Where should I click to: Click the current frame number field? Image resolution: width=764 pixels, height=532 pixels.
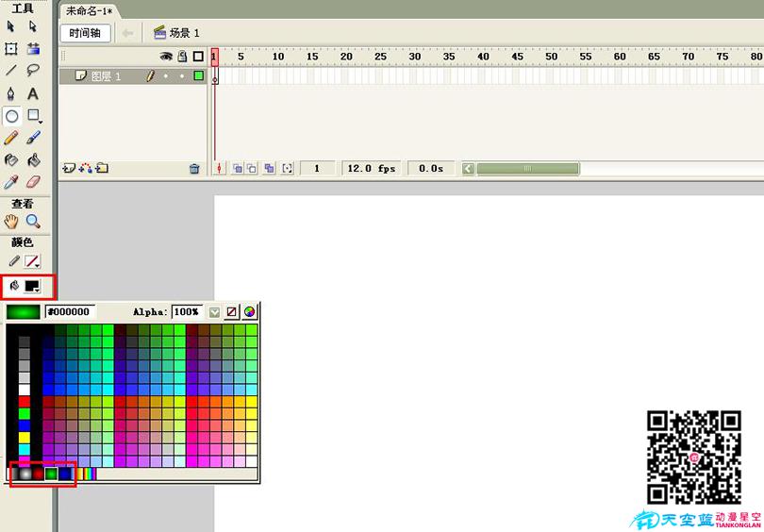point(317,169)
